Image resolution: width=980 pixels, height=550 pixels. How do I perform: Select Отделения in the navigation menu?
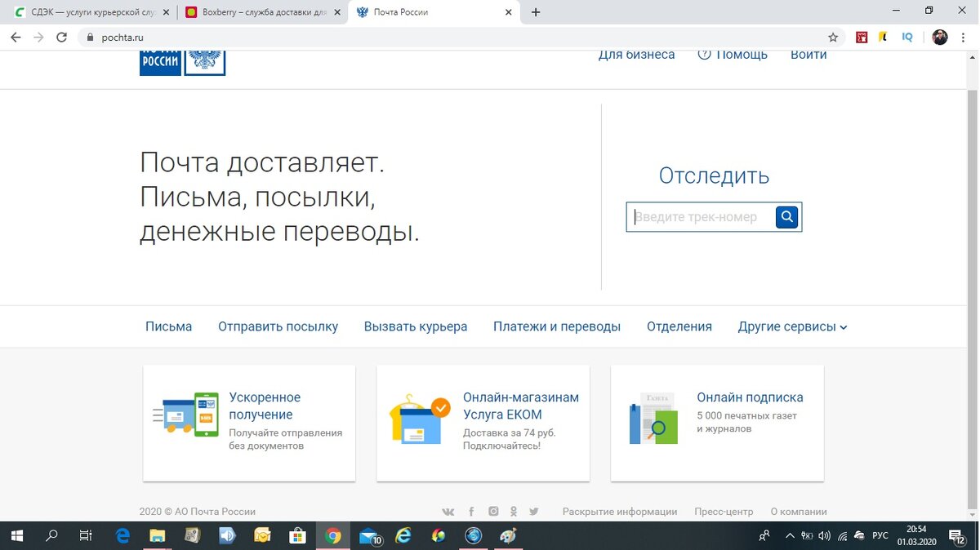click(x=679, y=326)
